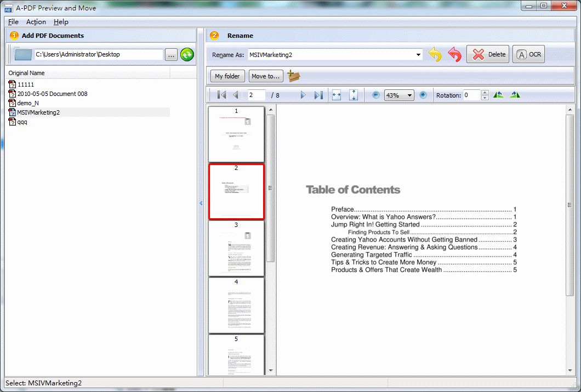
Task: Click preview pane scrollbar up arrow
Action: (569, 110)
